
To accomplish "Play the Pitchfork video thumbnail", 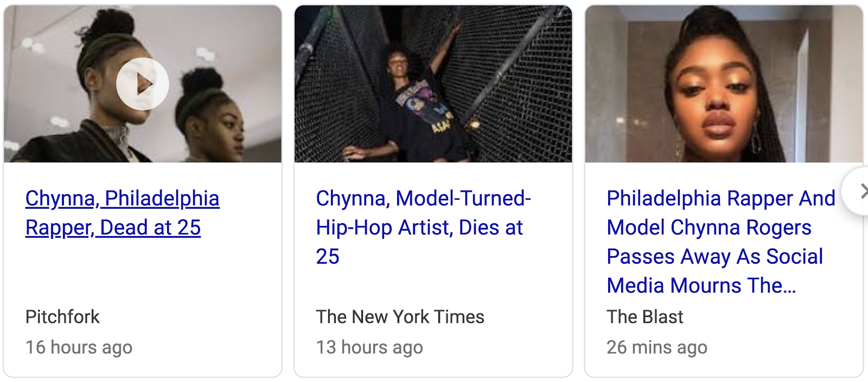I will 143,84.
